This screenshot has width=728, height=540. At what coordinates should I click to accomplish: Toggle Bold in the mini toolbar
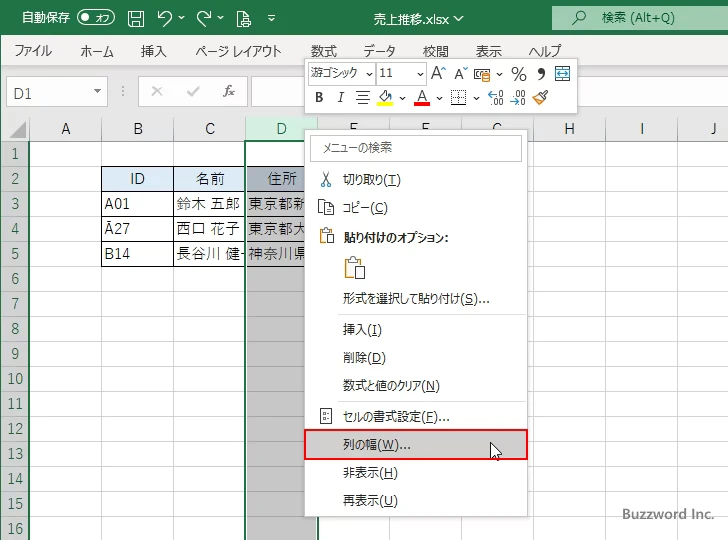click(319, 98)
